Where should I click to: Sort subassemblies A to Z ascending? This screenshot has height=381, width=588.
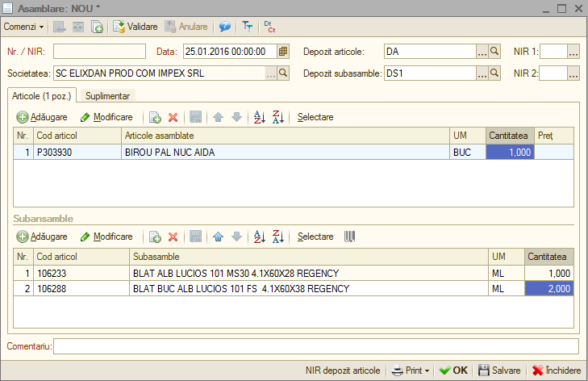click(260, 237)
